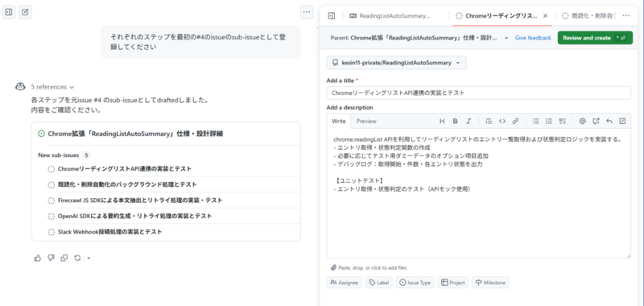Open the Milestone picker
The height and width of the screenshot is (306, 644).
(x=491, y=283)
